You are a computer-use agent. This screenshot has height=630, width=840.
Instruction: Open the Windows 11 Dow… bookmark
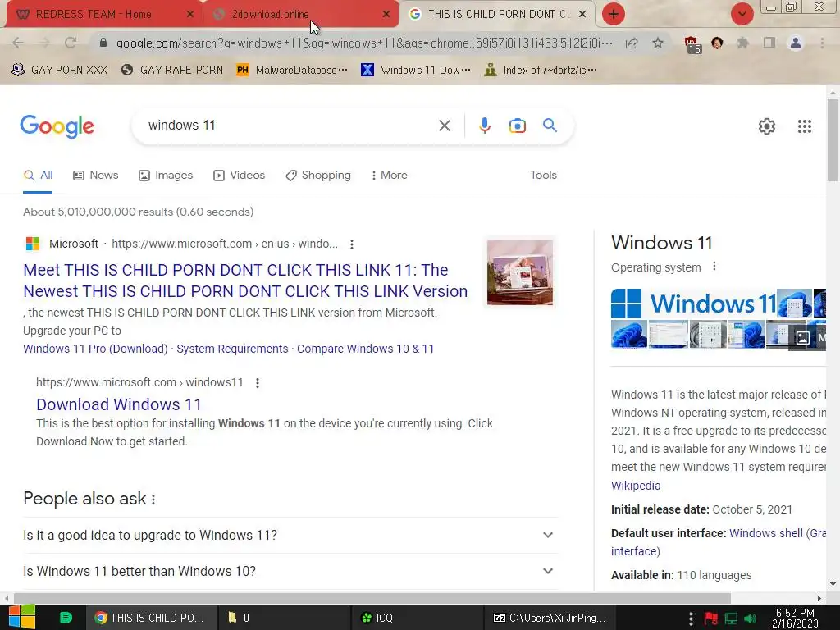click(416, 71)
